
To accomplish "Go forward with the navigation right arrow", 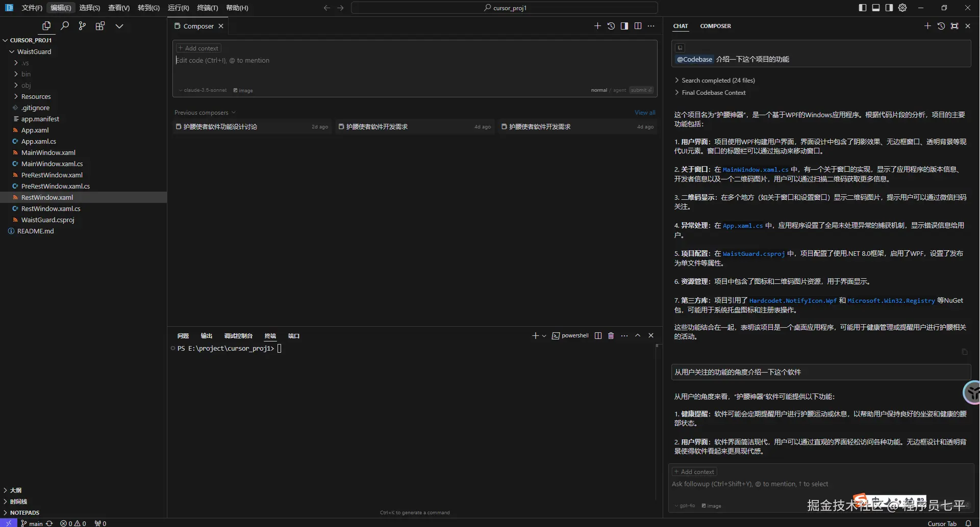I will (341, 8).
